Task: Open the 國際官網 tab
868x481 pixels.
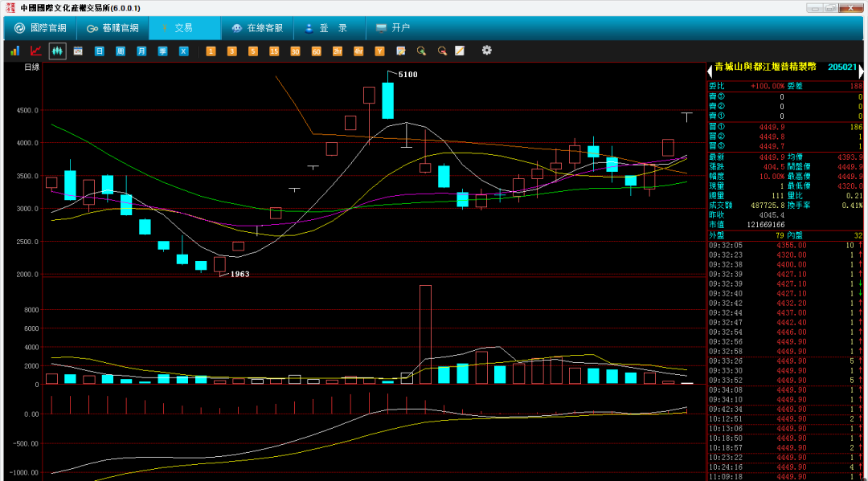Action: point(40,27)
